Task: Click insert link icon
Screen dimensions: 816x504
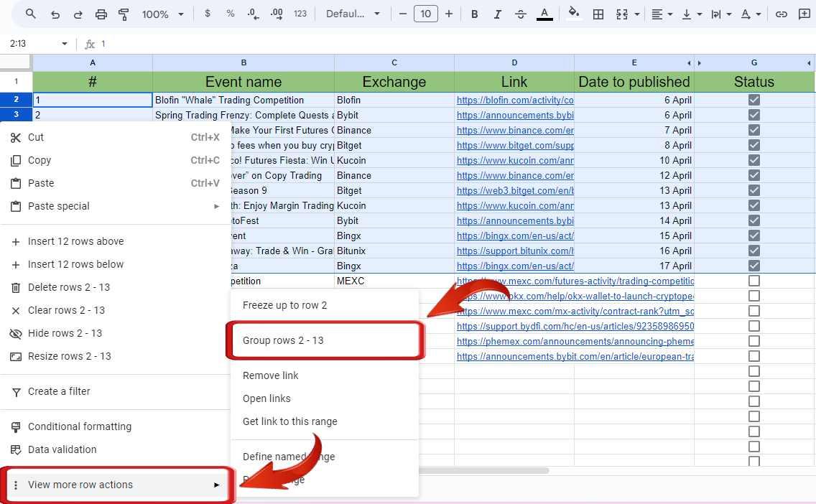Action: 781,14
